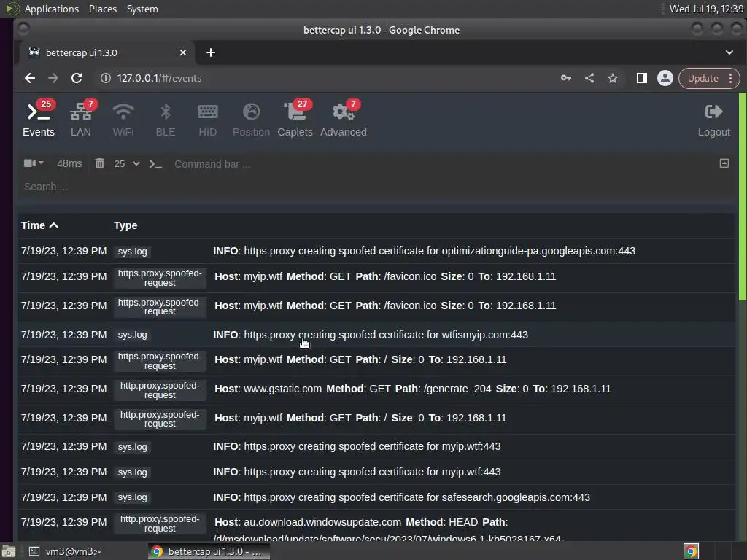The height and width of the screenshot is (560, 747).
Task: Open the LAN network module
Action: [81, 119]
